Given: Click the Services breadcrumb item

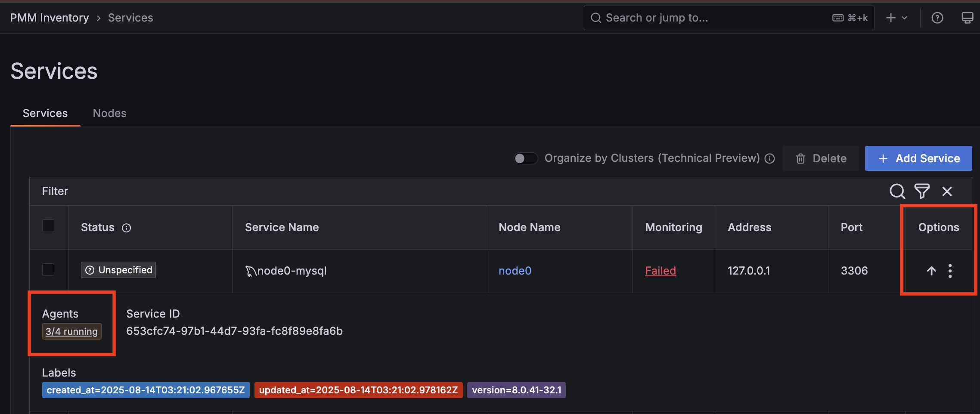Looking at the screenshot, I should click(130, 18).
